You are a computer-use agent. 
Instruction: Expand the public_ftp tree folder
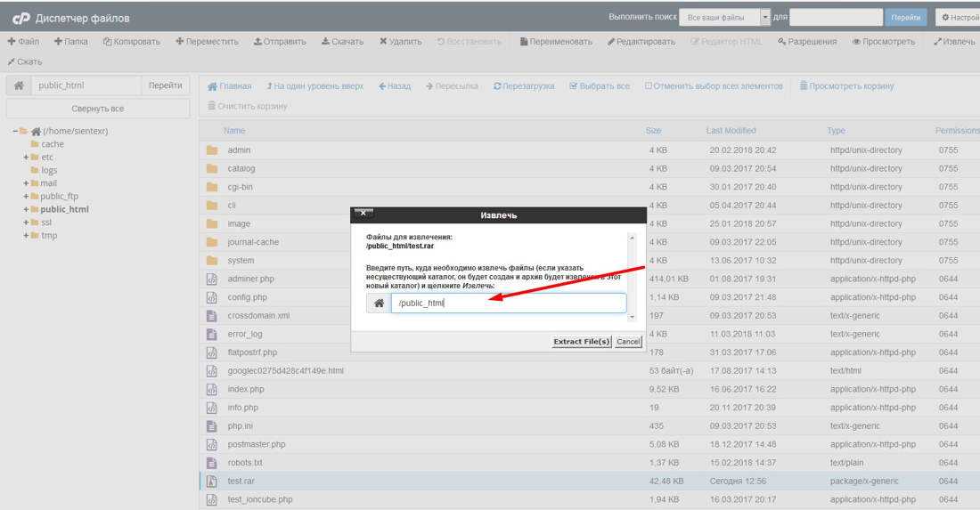tap(26, 196)
